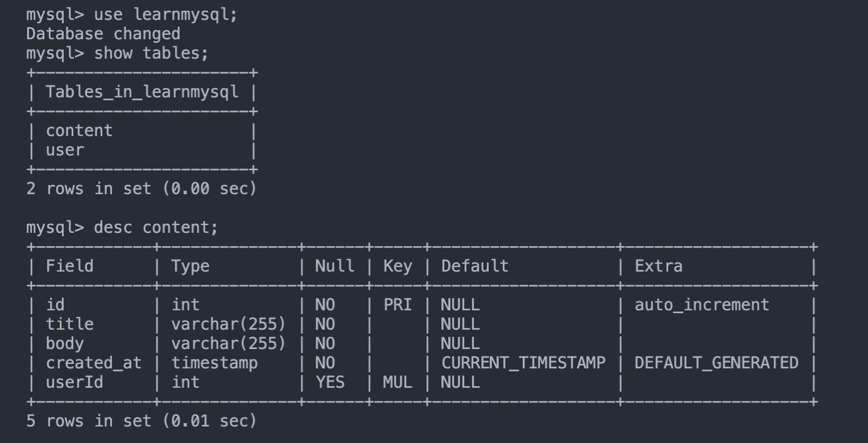
Task: Click the "user" table name row
Action: coord(65,150)
